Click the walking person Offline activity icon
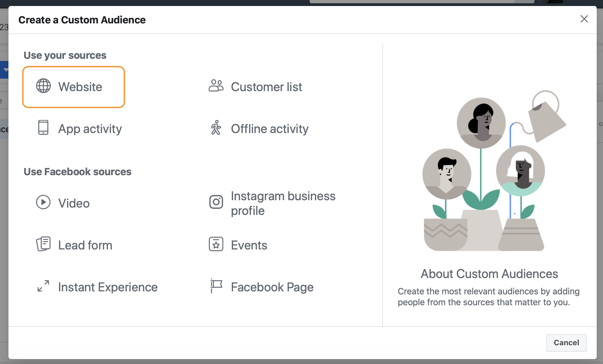Image resolution: width=603 pixels, height=364 pixels. click(216, 128)
